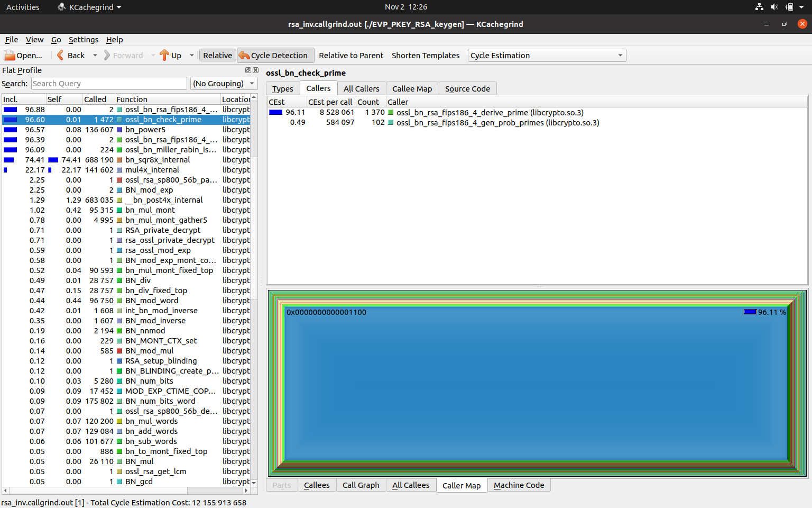The width and height of the screenshot is (812, 508).
Task: Switch to the Machine Code tab
Action: pyautogui.click(x=519, y=485)
